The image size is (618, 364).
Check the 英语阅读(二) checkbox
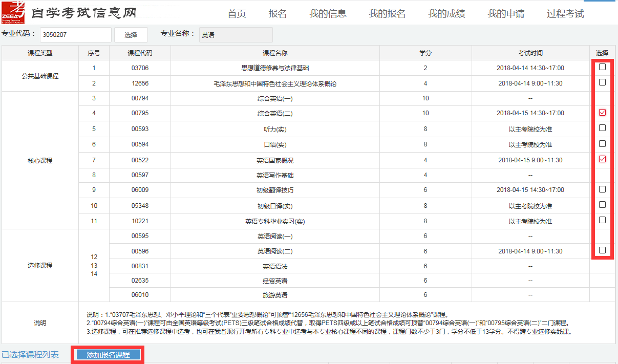603,251
